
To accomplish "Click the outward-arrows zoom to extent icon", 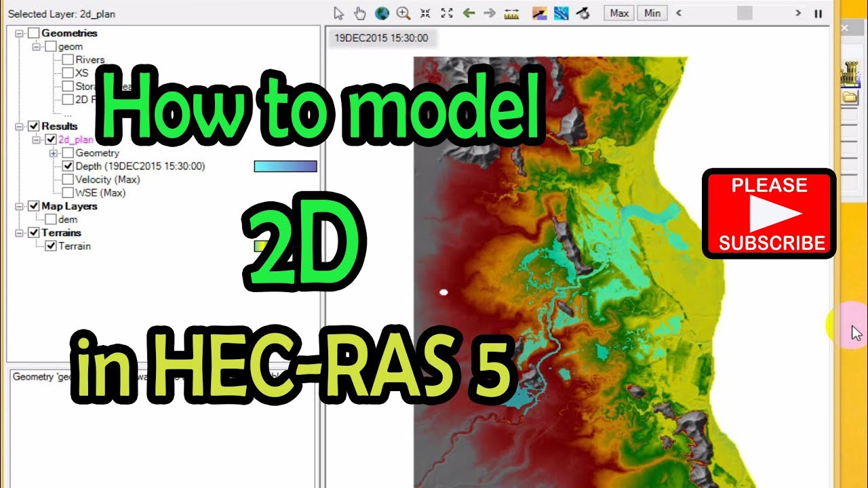I will coord(447,13).
